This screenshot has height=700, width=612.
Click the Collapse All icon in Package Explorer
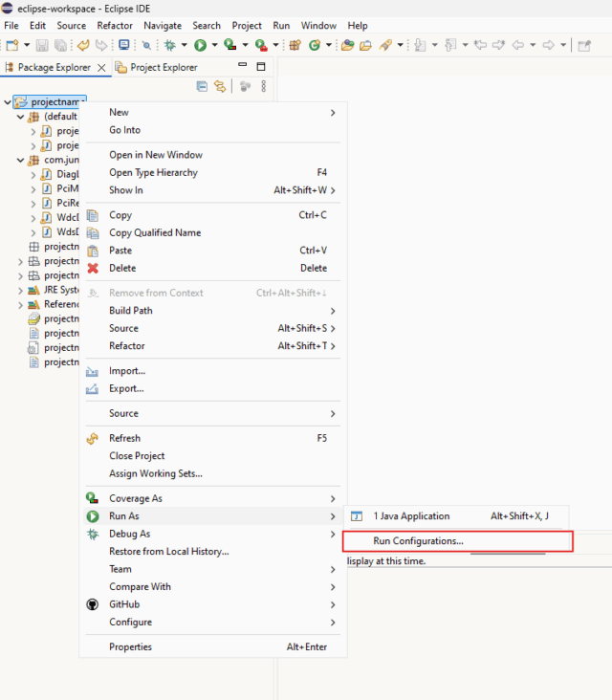(x=202, y=86)
